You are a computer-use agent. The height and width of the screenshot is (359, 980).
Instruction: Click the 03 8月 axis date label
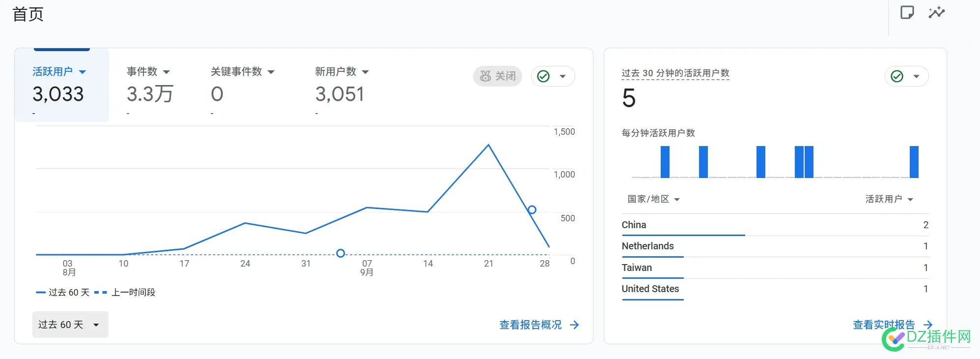coord(69,268)
